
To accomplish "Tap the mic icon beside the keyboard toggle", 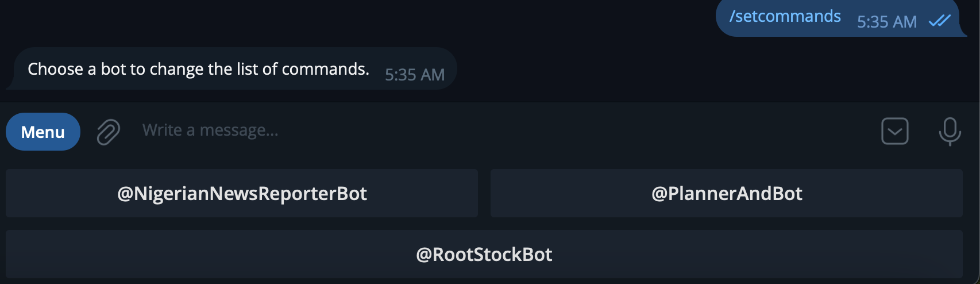I will click(x=950, y=132).
